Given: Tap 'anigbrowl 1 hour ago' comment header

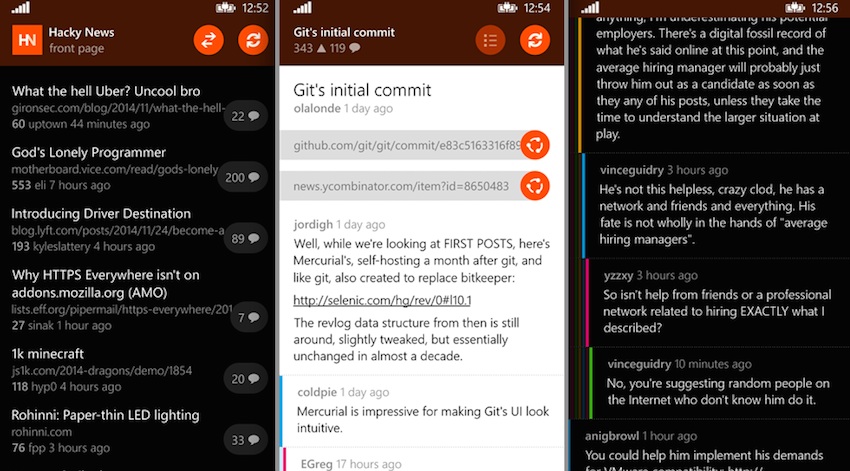Looking at the screenshot, I should pos(641,436).
